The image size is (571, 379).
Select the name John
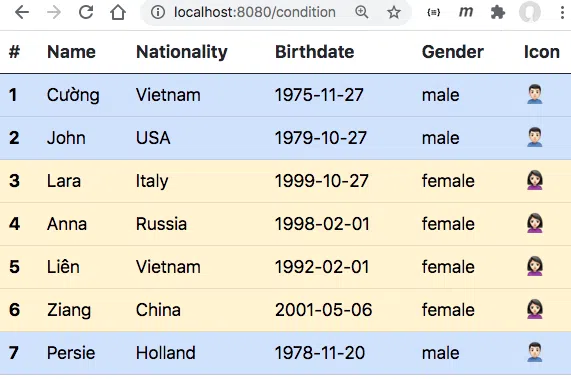point(66,138)
